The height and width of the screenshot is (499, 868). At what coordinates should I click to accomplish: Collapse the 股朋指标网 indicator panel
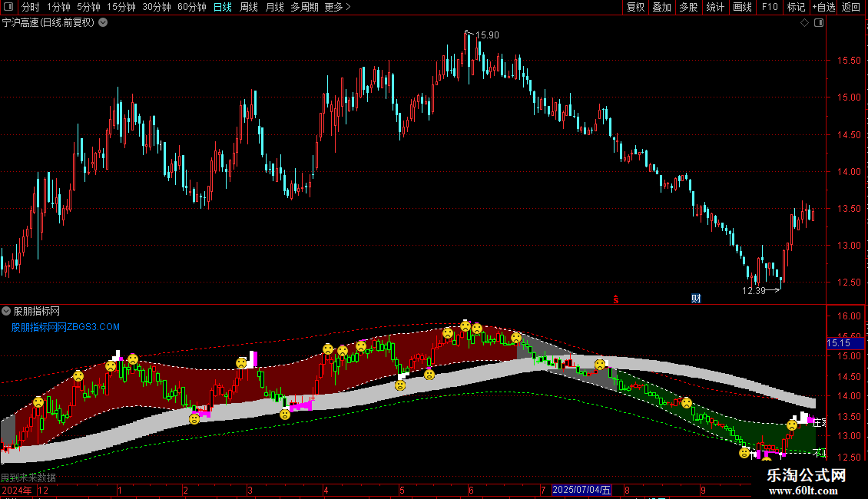pyautogui.click(x=6, y=311)
